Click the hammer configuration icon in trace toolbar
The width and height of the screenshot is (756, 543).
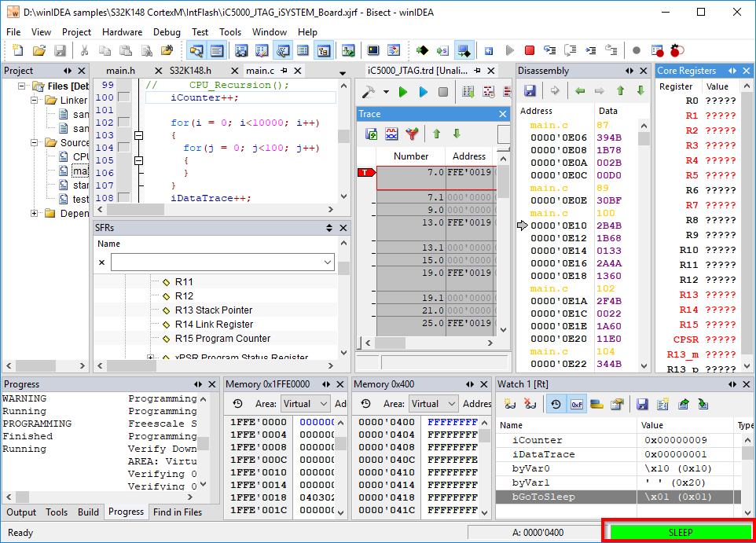368,92
